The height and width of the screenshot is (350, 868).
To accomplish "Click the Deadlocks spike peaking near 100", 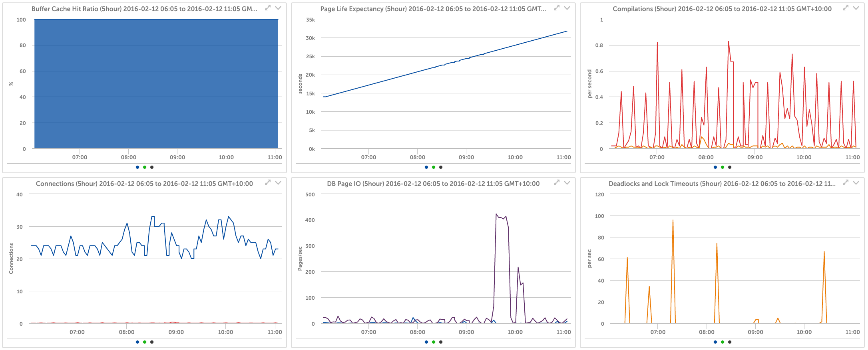I will [673, 221].
